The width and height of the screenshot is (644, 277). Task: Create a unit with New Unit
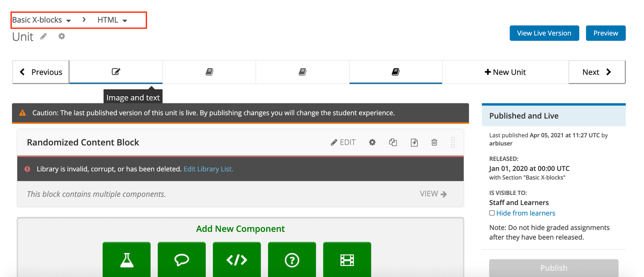point(505,72)
